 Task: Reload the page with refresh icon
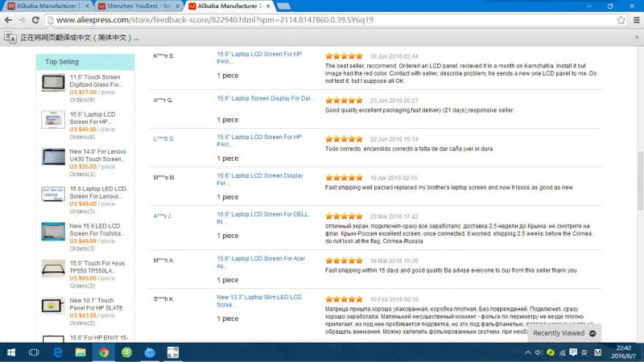(x=35, y=19)
